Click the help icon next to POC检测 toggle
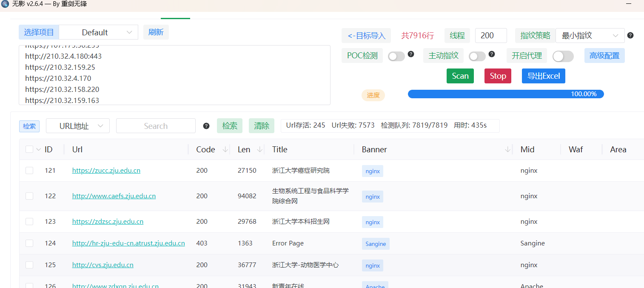 (x=411, y=54)
